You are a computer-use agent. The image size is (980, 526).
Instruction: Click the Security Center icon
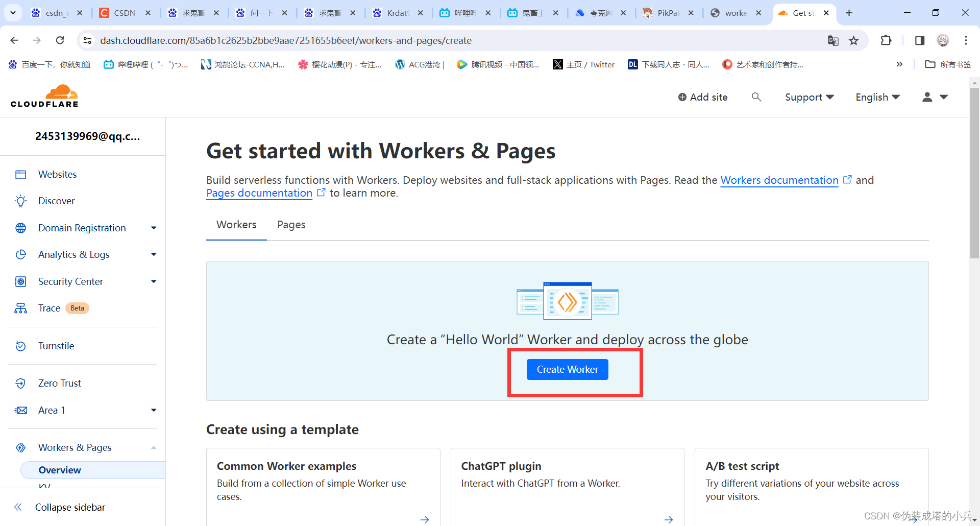tap(21, 281)
